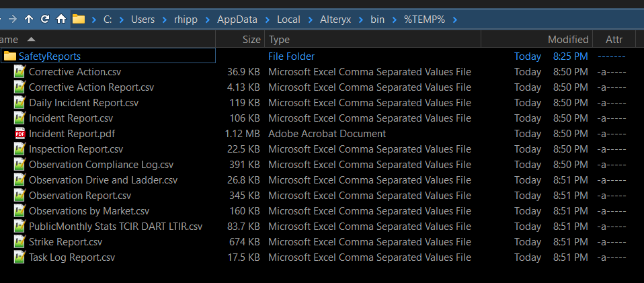Select Observation Compliance Log.csv file name
This screenshot has height=283, width=644.
(102, 165)
